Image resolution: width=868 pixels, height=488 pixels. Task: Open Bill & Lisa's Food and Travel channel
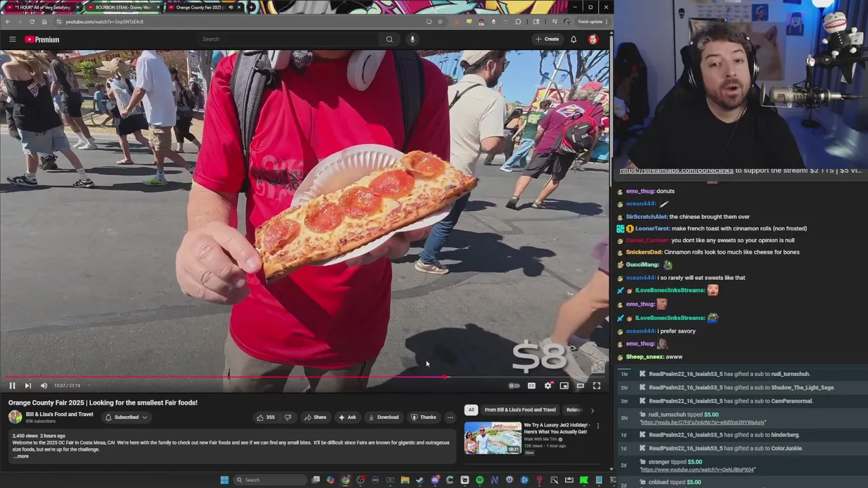tap(60, 414)
